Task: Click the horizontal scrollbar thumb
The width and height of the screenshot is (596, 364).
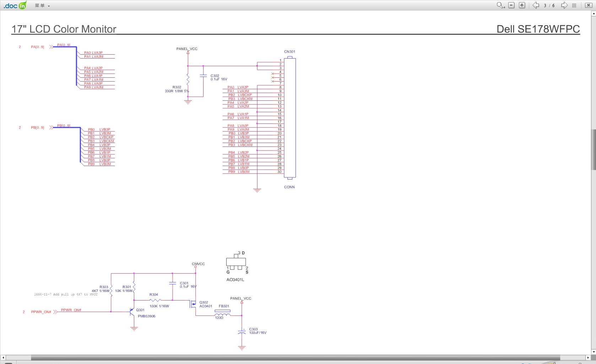Action: coord(296,358)
